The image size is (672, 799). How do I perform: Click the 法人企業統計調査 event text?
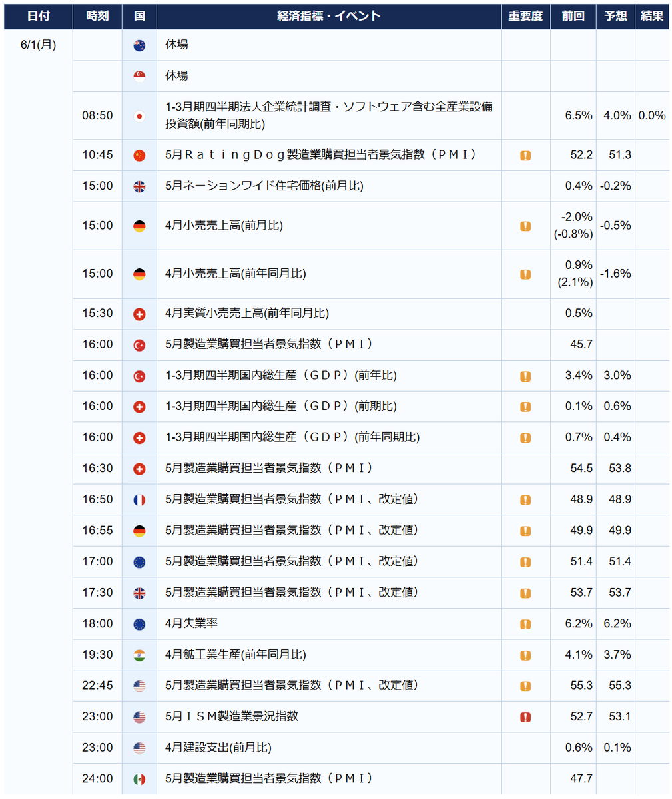coord(329,115)
